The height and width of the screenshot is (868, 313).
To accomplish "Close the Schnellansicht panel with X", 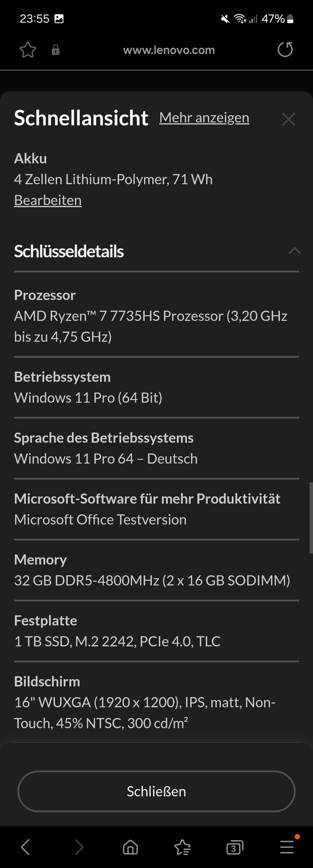I will tap(288, 119).
